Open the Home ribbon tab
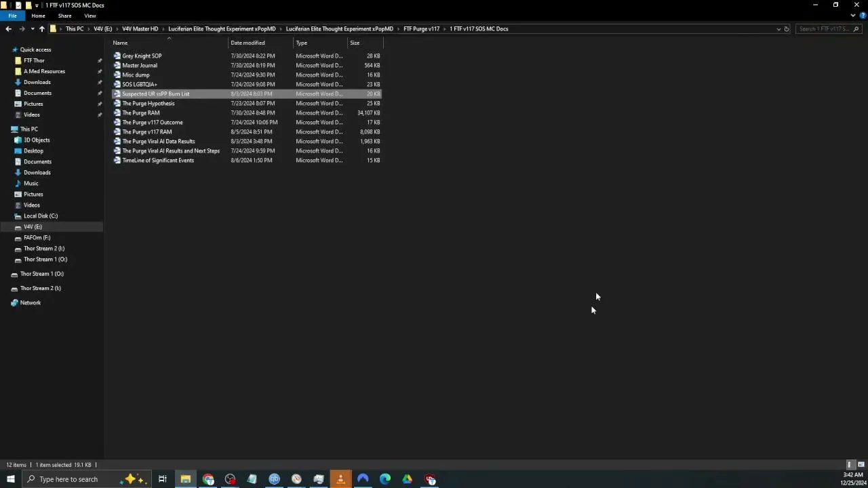This screenshot has width=868, height=488. tap(38, 16)
